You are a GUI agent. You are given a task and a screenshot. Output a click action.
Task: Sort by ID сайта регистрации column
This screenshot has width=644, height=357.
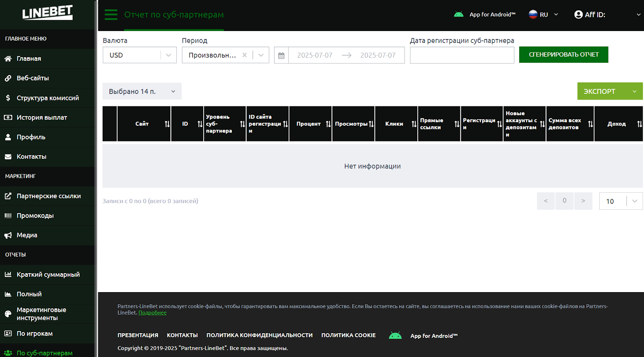[285, 124]
